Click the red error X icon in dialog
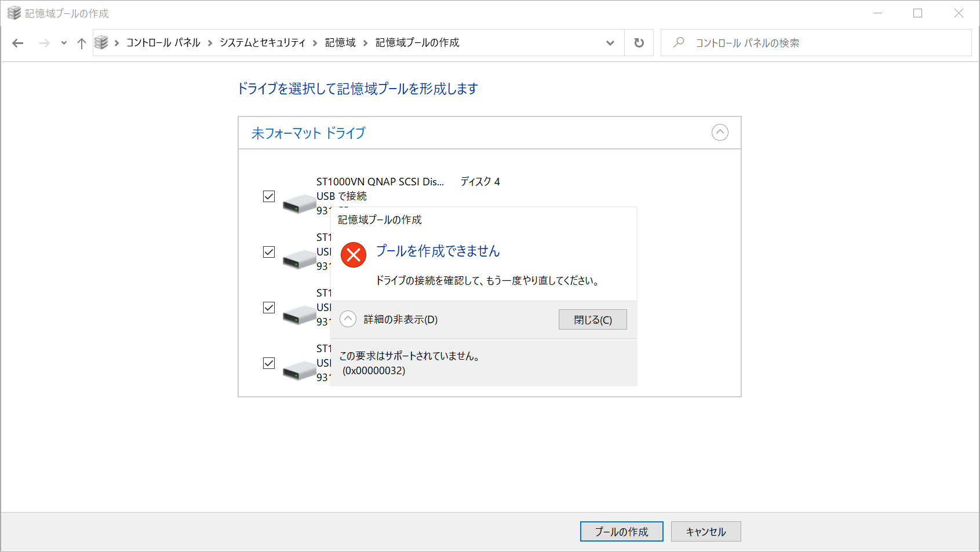 click(352, 254)
